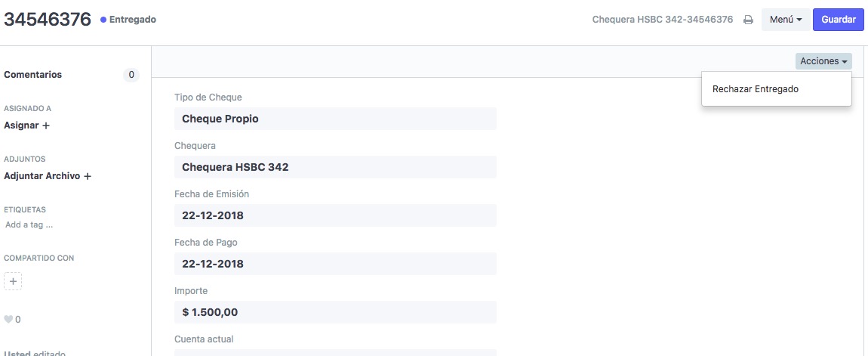The image size is (868, 356).
Task: Click Asignar in the sidebar
Action: [x=21, y=125]
